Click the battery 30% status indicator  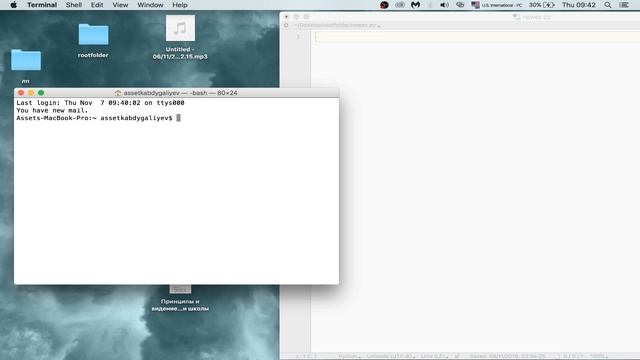pyautogui.click(x=542, y=5)
